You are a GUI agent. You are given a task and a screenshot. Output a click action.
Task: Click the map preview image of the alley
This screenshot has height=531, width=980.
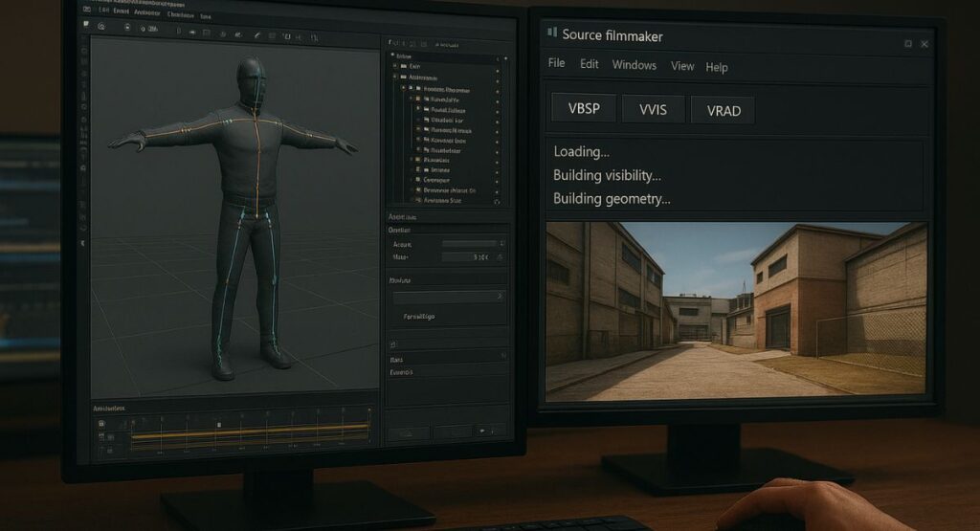pyautogui.click(x=735, y=309)
